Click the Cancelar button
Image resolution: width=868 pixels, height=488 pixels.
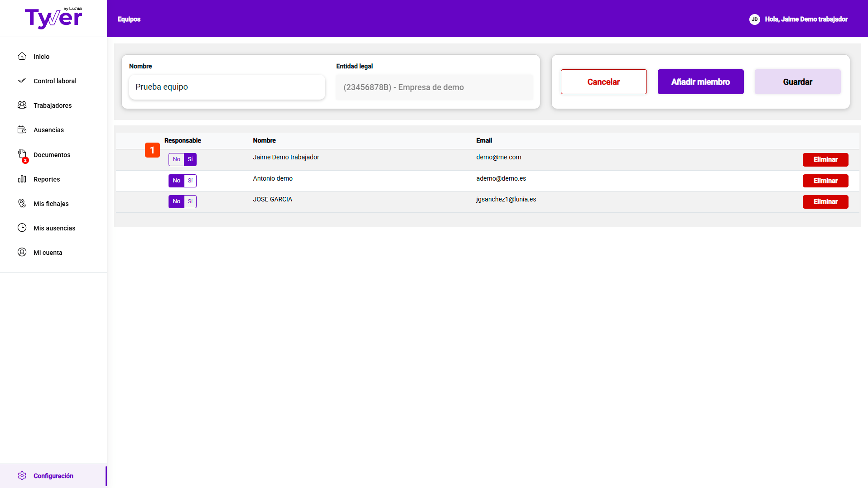603,81
